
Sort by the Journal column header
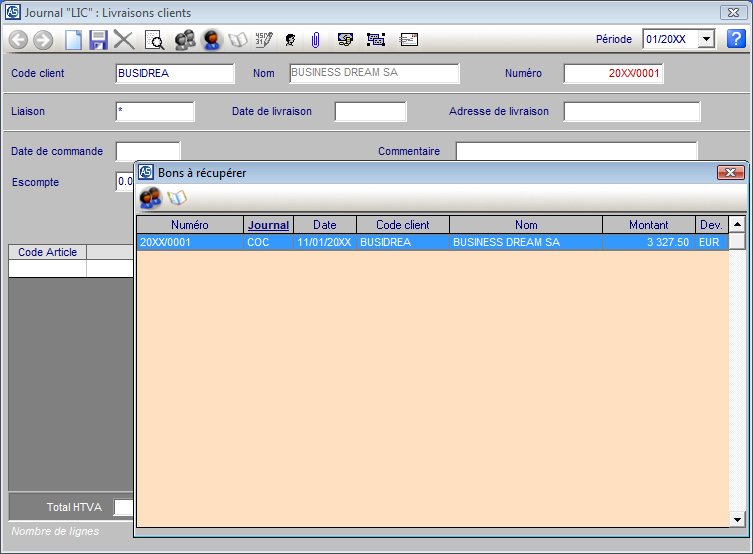(x=268, y=225)
